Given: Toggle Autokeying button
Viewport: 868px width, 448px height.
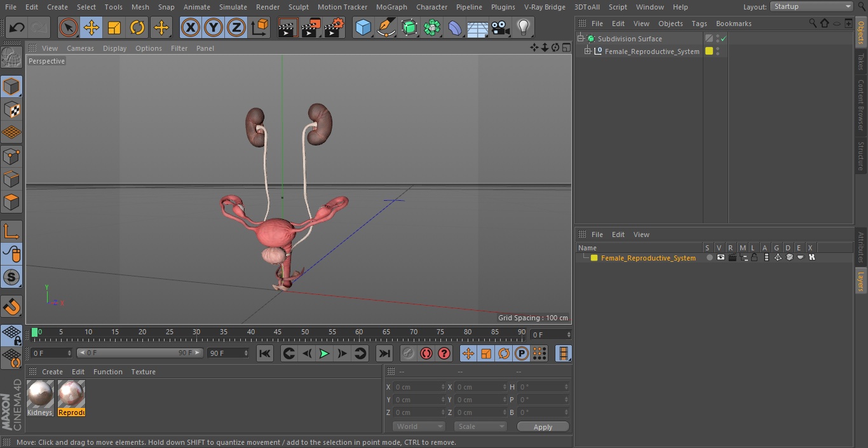Looking at the screenshot, I should coord(426,353).
